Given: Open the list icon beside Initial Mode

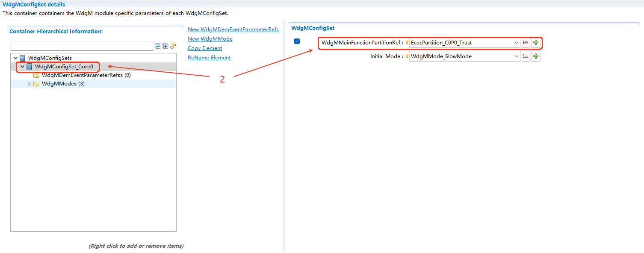Looking at the screenshot, I should click(526, 56).
